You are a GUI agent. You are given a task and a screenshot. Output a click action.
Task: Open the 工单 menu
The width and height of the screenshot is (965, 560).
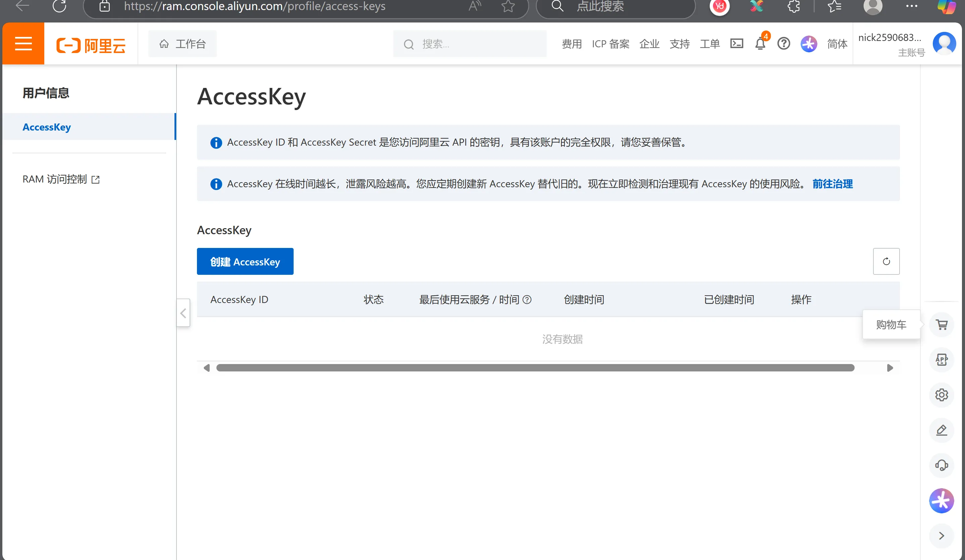[710, 44]
